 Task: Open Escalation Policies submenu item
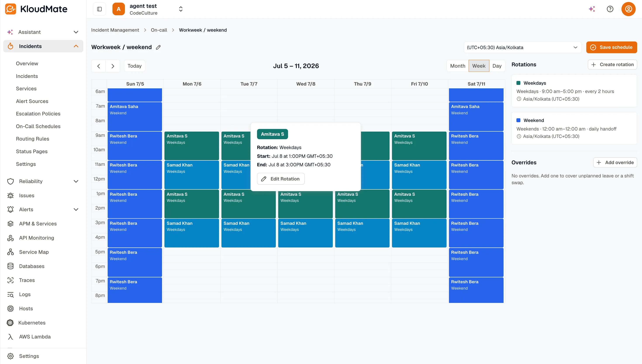[38, 114]
